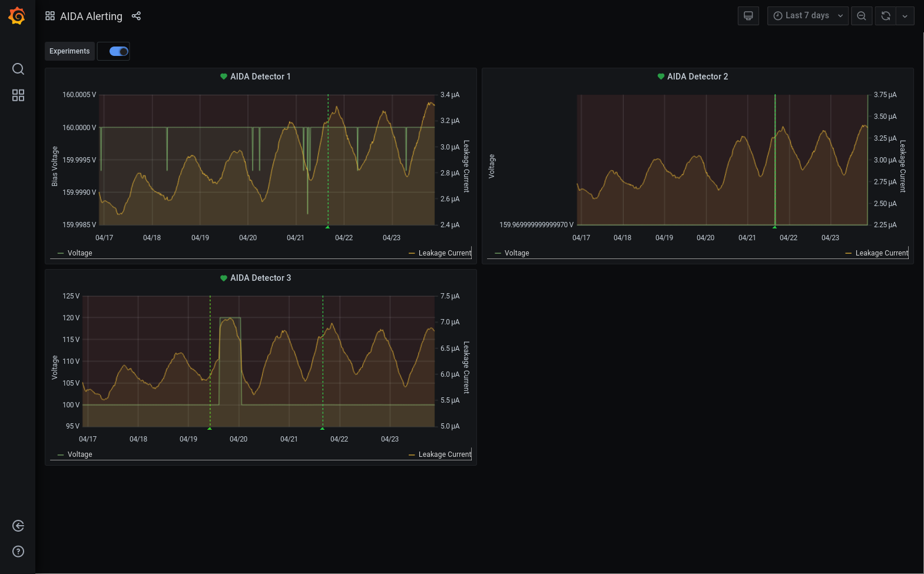Open the AIDA Detector 3 panel title menu
The height and width of the screenshot is (574, 924).
(260, 278)
